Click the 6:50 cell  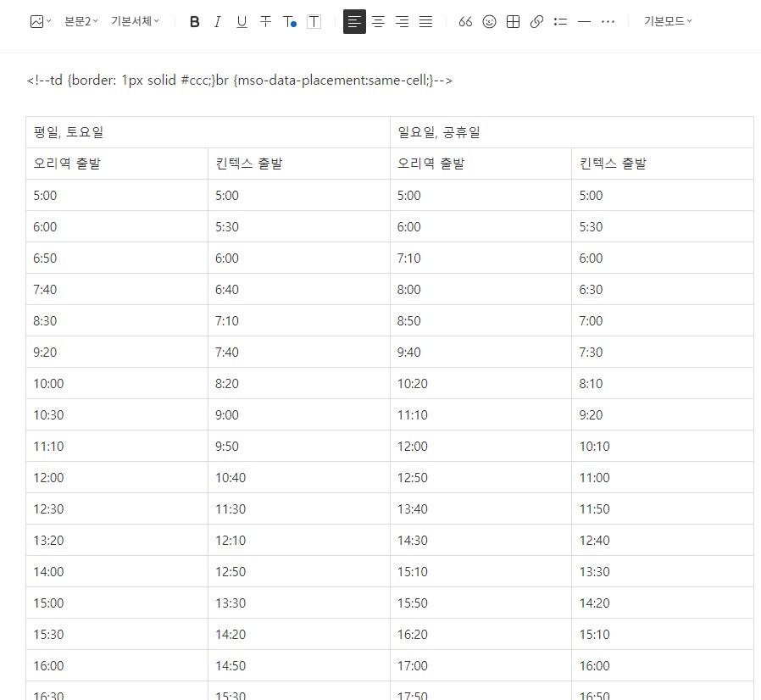click(117, 258)
